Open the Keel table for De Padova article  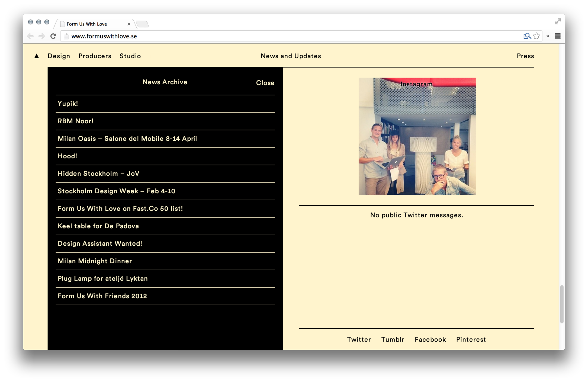click(x=98, y=226)
